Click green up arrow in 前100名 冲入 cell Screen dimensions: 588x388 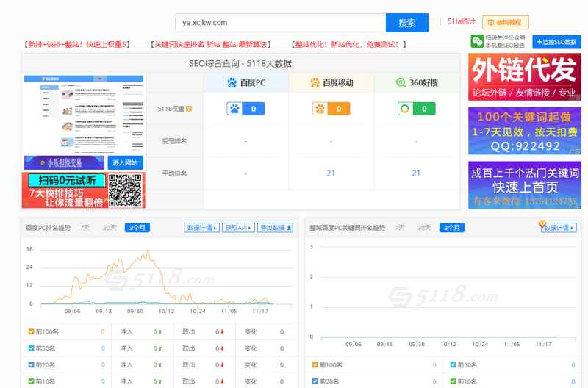160,331
